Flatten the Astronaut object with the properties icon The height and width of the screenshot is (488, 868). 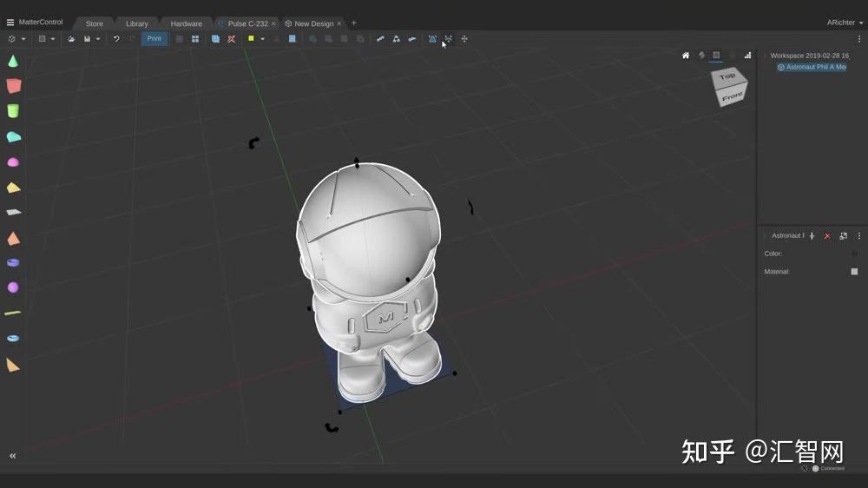click(x=843, y=236)
